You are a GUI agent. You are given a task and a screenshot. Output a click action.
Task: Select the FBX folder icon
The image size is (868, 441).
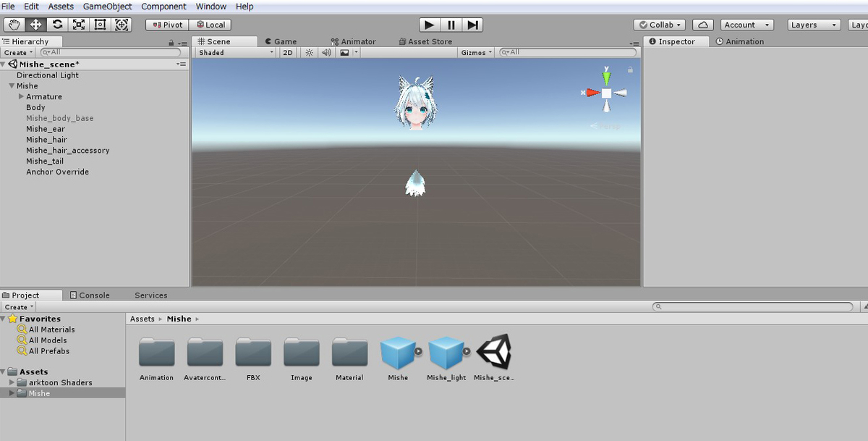(253, 352)
